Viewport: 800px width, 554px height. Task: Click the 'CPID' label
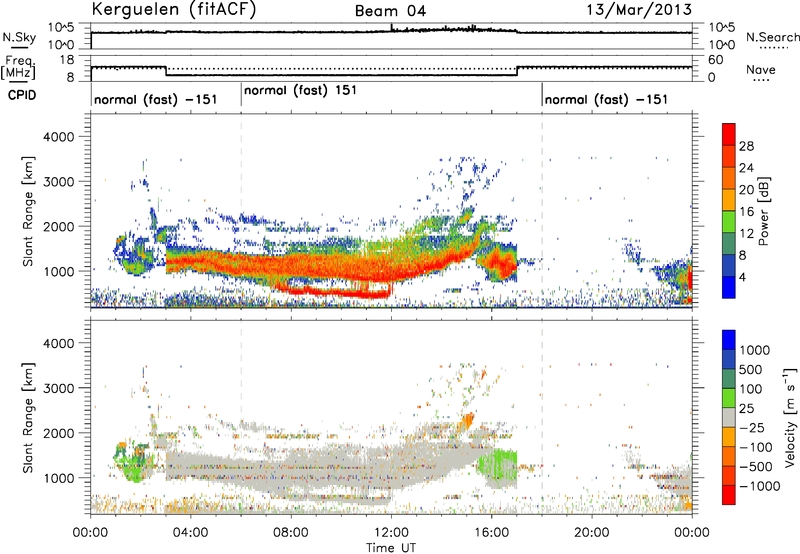pos(22,95)
